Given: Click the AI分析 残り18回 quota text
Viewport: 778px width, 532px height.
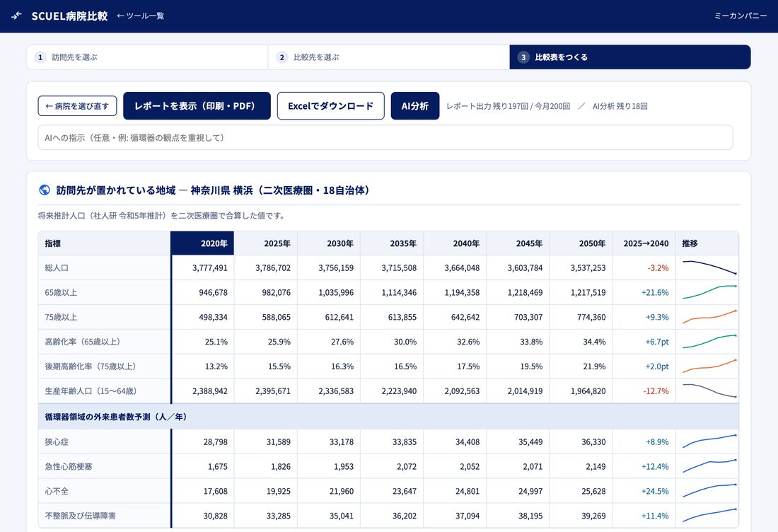Looking at the screenshot, I should 620,106.
